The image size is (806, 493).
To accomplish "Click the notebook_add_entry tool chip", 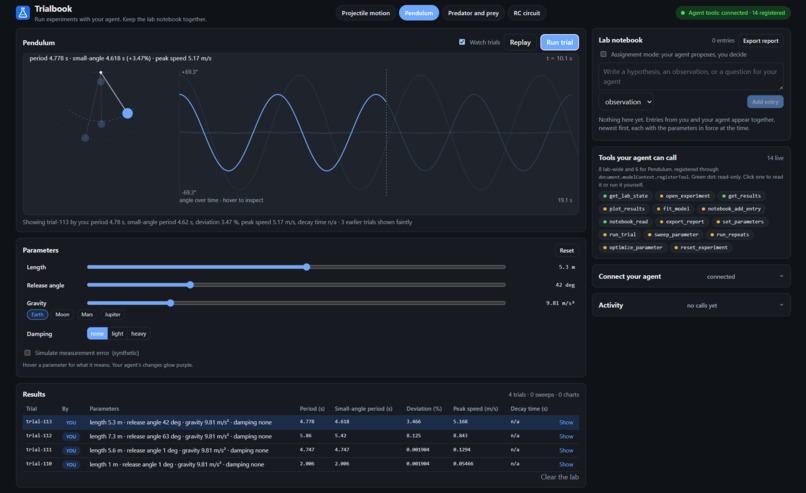I will 731,209.
